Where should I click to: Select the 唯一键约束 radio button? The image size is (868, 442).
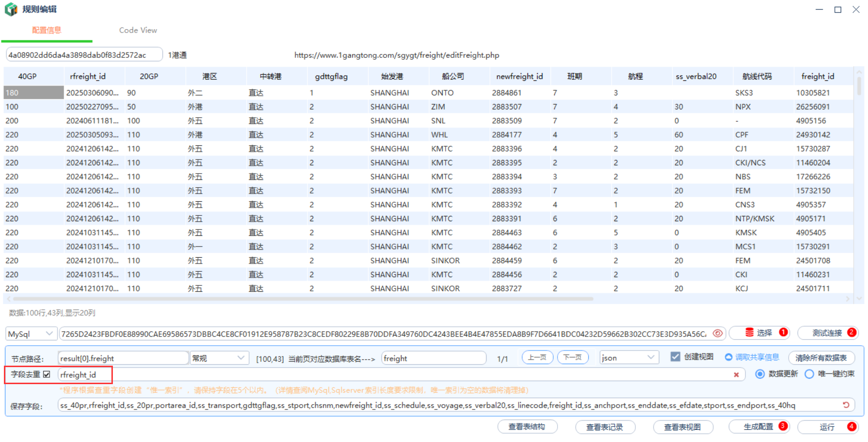[810, 374]
